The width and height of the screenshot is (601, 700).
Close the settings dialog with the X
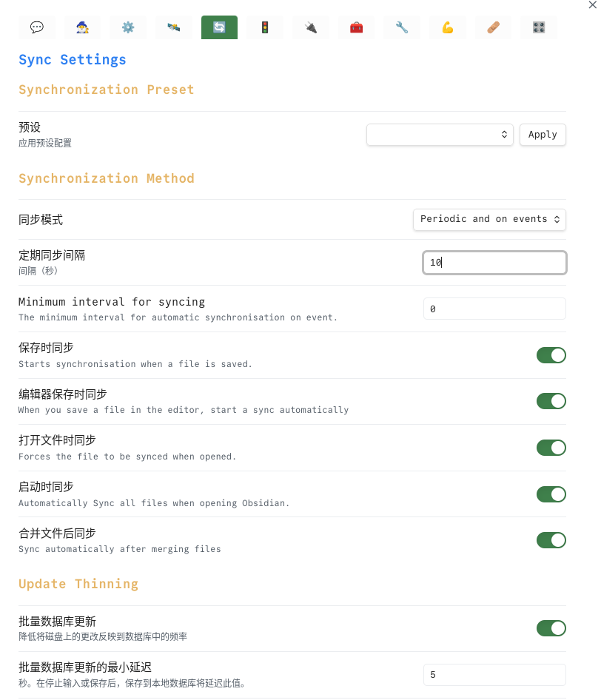coord(591,5)
